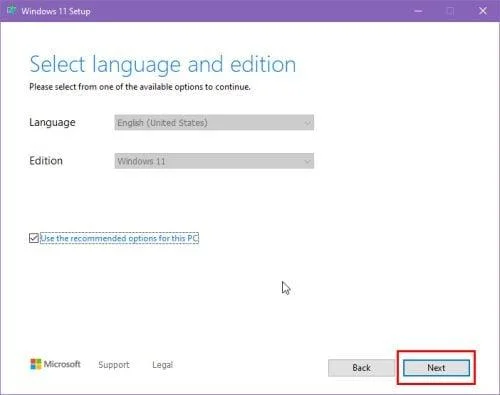This screenshot has width=500, height=395.
Task: Click the Language field label
Action: pyautogui.click(x=52, y=123)
